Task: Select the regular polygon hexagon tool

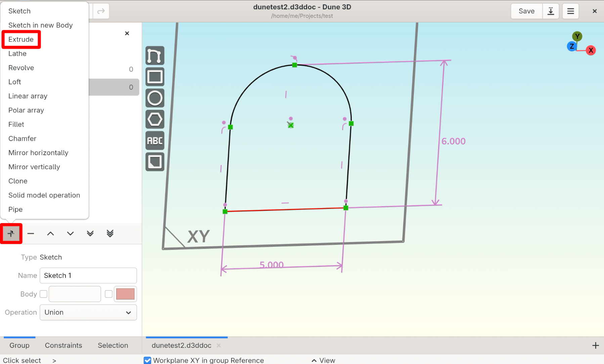Action: [155, 119]
